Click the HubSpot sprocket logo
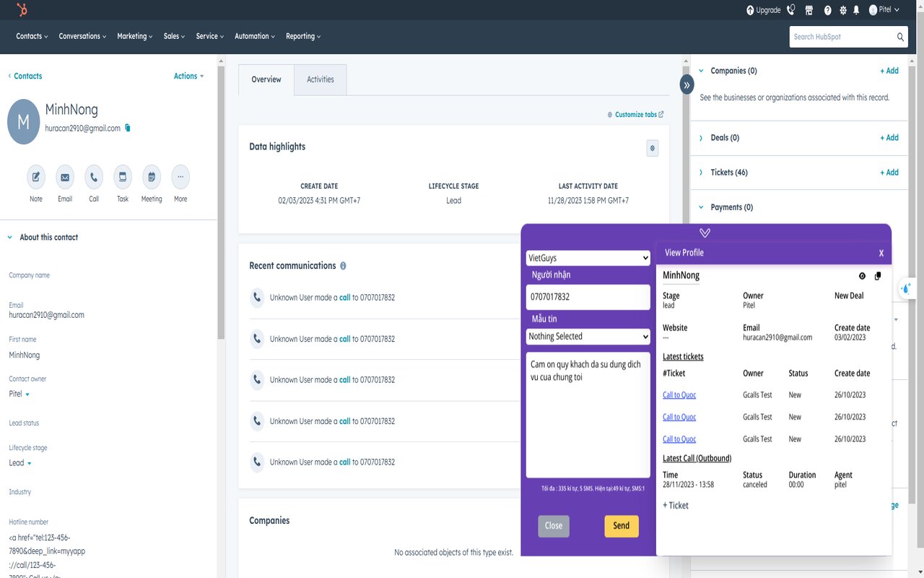The width and height of the screenshot is (924, 578). pos(22,10)
